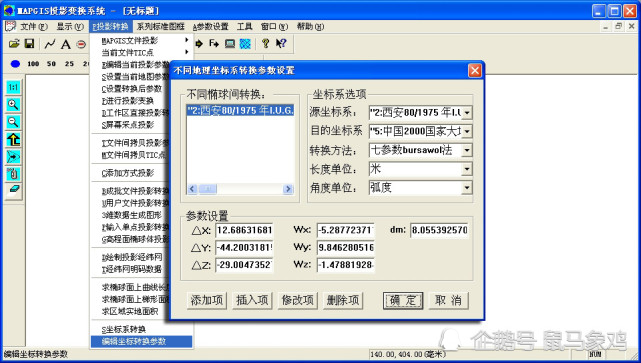Open the 参数设置 menu
641x363 pixels.
[x=211, y=27]
